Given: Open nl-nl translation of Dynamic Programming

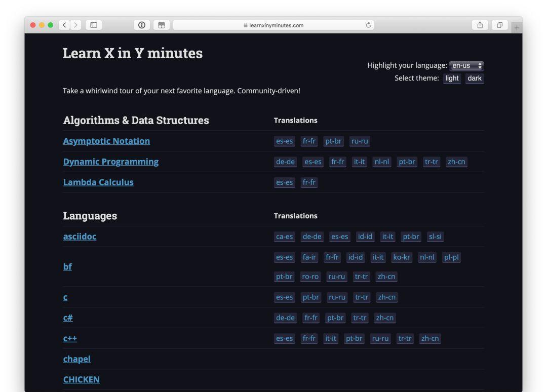Looking at the screenshot, I should pos(382,162).
